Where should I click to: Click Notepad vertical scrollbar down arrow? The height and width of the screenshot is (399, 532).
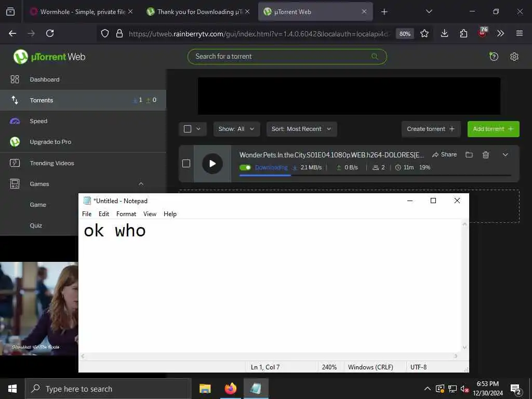464,348
